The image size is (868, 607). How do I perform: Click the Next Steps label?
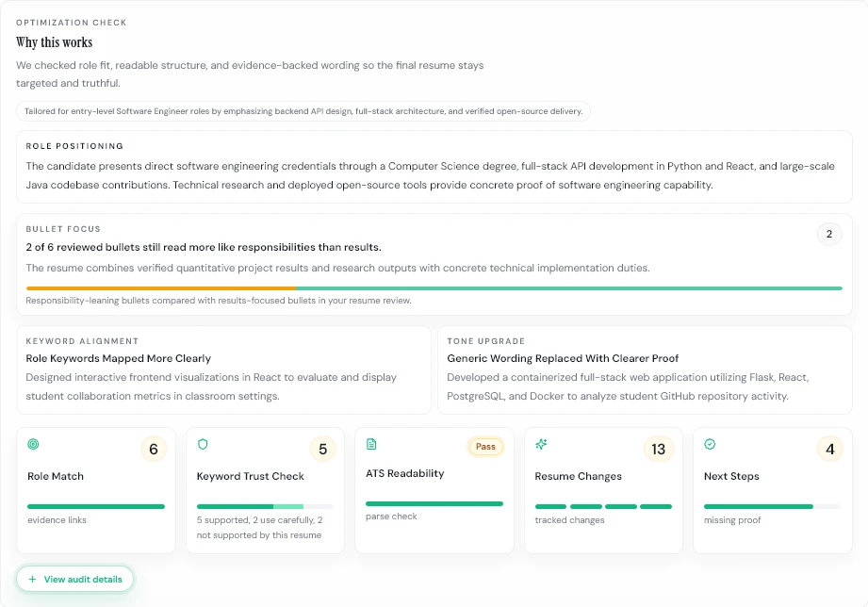point(731,476)
